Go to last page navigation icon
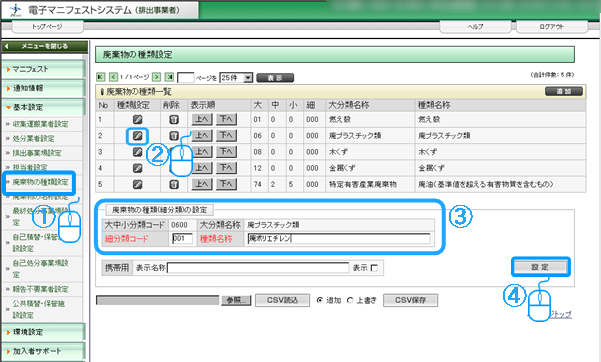 pos(169,77)
